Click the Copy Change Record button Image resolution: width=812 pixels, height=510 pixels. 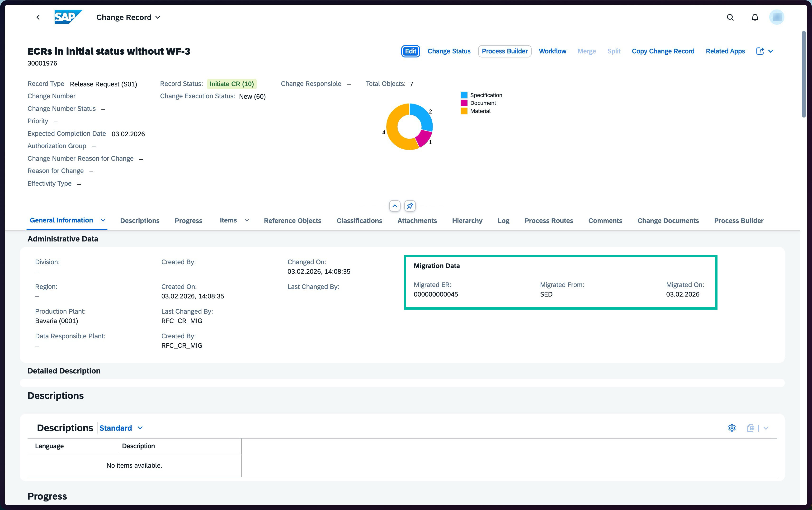click(x=663, y=51)
